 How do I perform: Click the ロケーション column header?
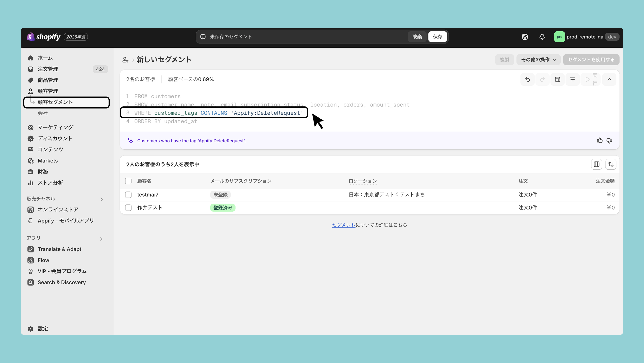point(363,181)
